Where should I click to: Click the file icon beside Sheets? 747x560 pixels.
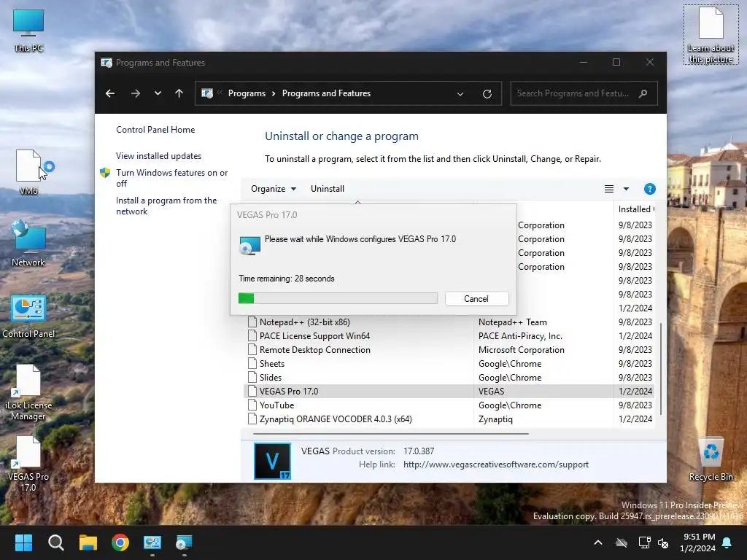click(x=252, y=363)
